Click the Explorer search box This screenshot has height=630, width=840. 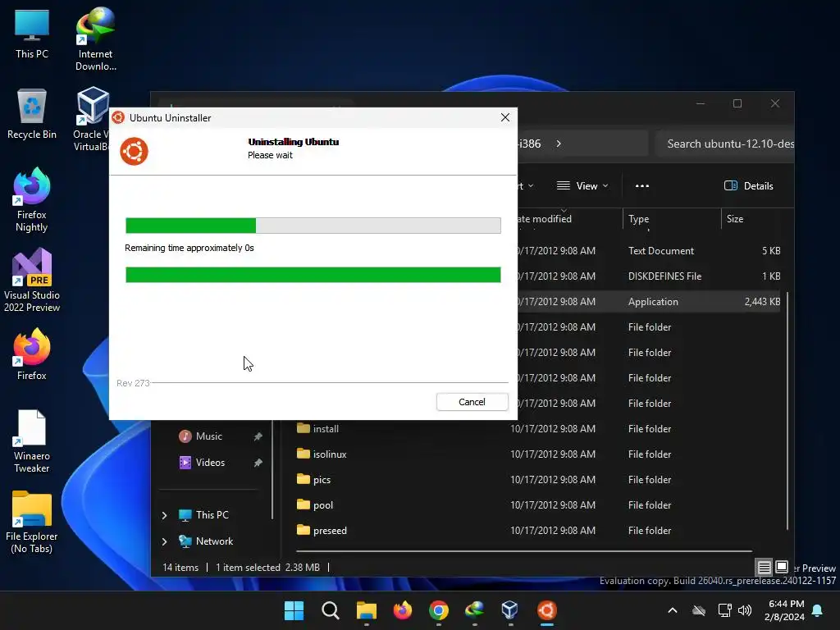point(725,144)
